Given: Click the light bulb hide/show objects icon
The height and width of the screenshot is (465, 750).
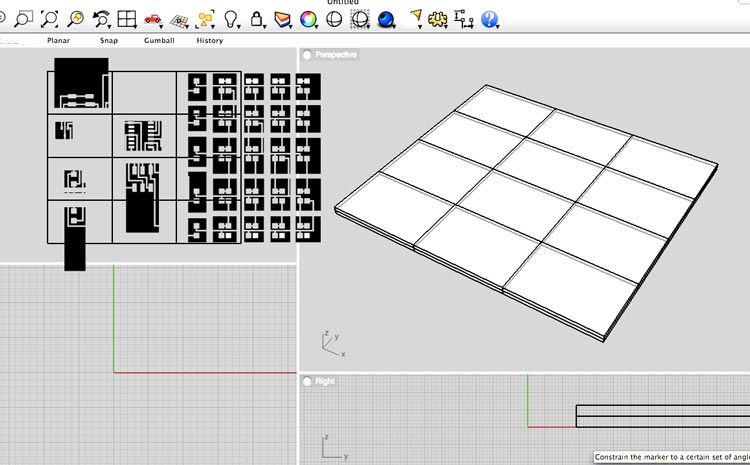Looking at the screenshot, I should [231, 19].
